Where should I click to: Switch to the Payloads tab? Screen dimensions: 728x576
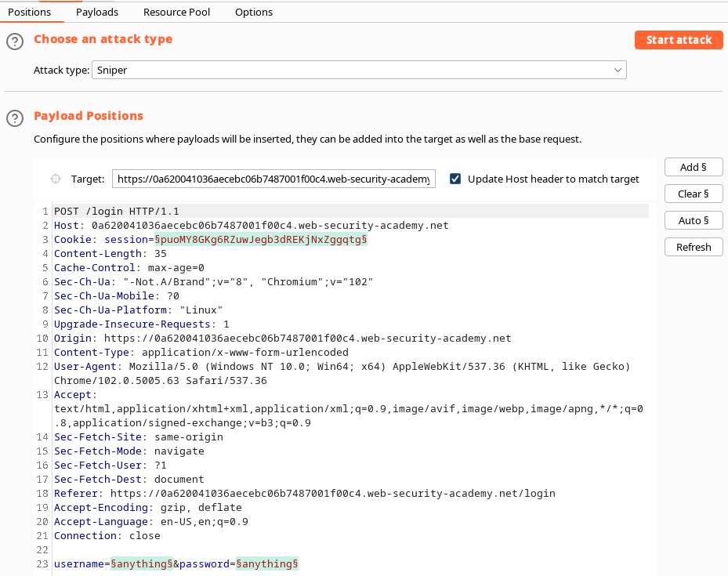click(x=97, y=12)
